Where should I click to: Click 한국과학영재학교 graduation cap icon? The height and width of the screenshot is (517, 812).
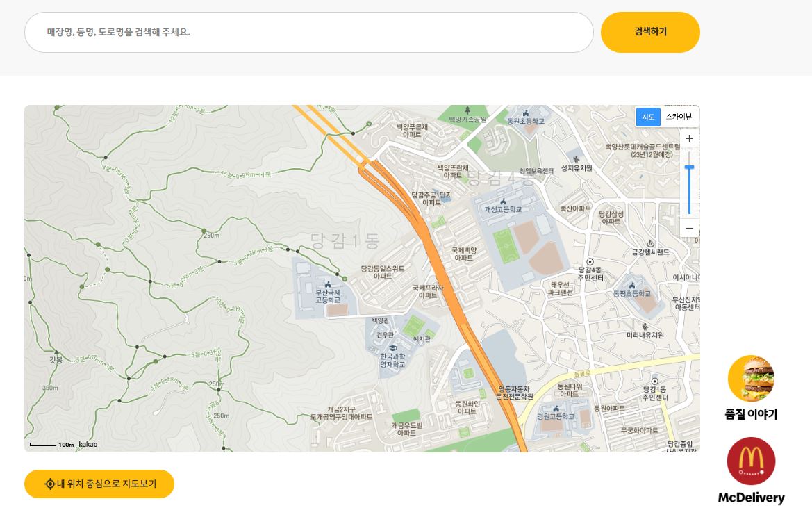(x=393, y=348)
